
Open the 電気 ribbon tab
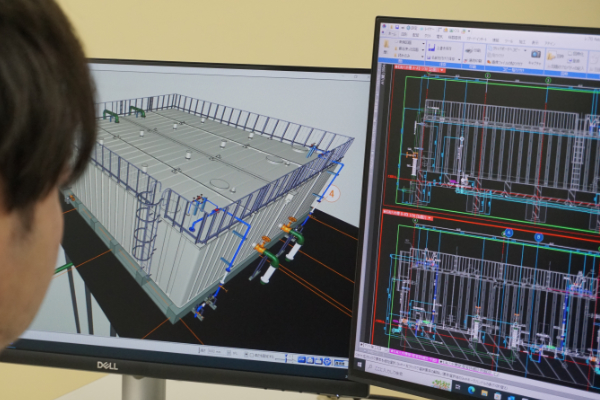tap(439, 36)
